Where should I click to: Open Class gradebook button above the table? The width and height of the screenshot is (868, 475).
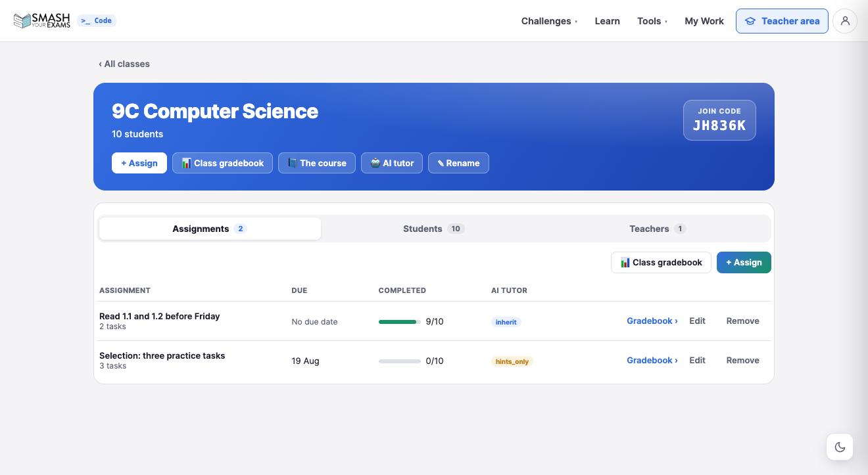661,262
